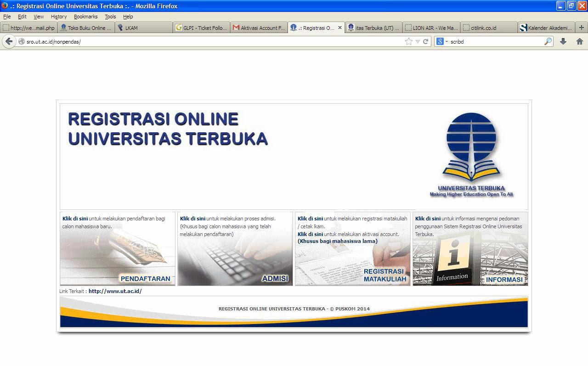Switch to the itas Terbuka (UT) tab
The height and width of the screenshot is (366, 588).
(374, 28)
